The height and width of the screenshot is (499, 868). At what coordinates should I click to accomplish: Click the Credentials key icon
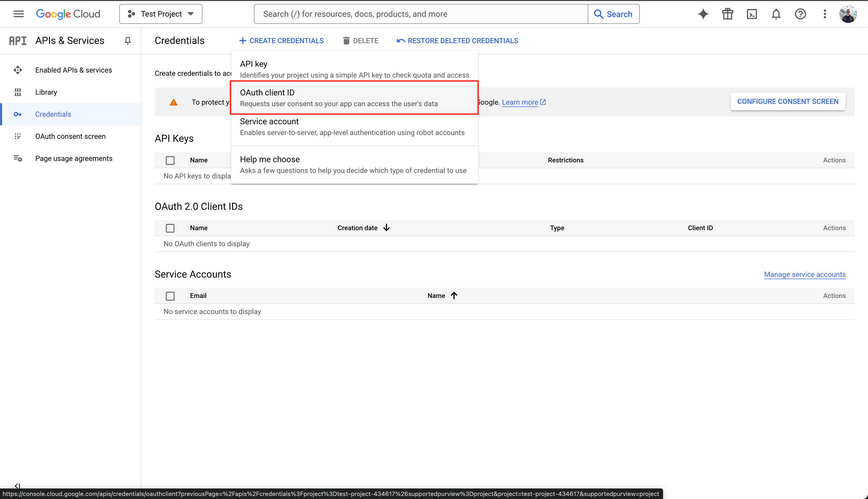18,114
